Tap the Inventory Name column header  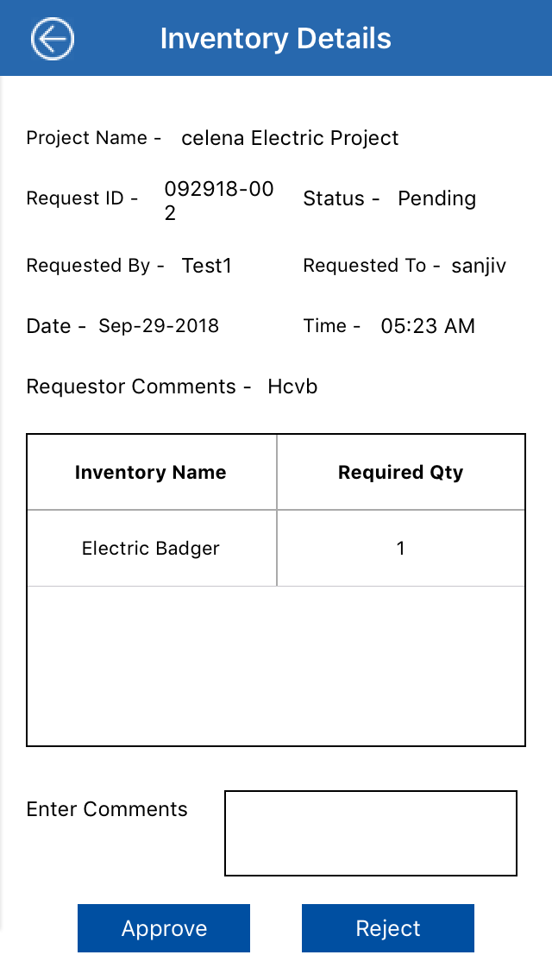[151, 473]
